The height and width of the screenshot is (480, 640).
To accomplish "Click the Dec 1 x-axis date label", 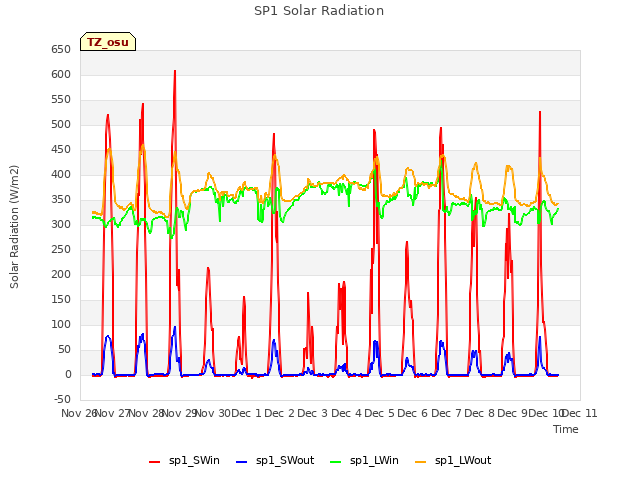I will pos(247,413).
